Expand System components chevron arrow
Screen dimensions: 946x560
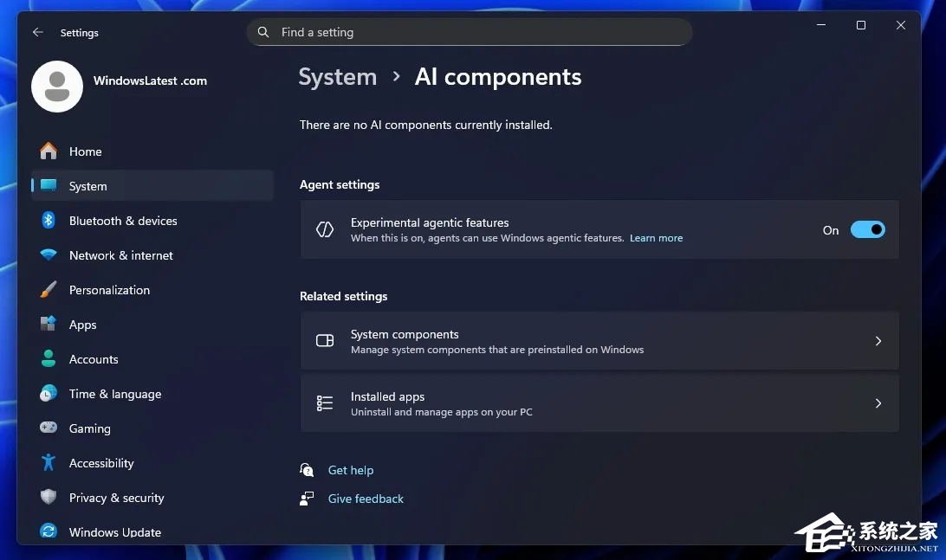pos(878,341)
